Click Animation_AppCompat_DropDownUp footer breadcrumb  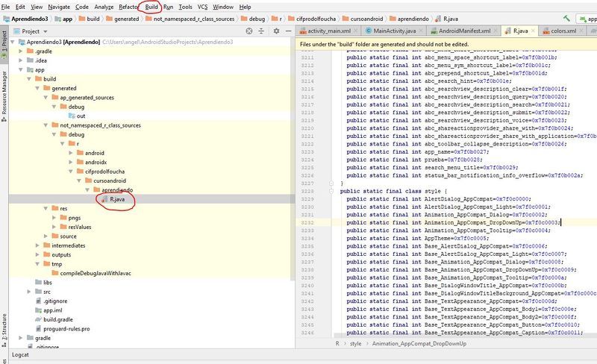click(419, 343)
